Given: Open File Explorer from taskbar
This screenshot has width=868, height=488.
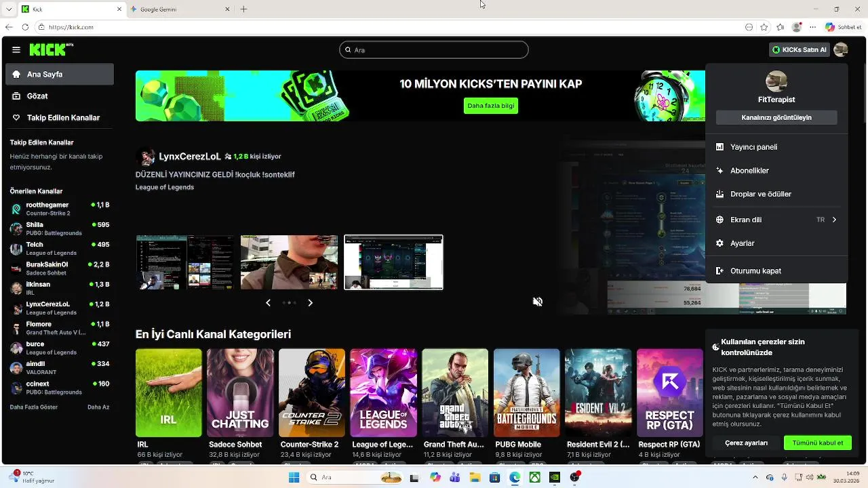Looking at the screenshot, I should [475, 478].
